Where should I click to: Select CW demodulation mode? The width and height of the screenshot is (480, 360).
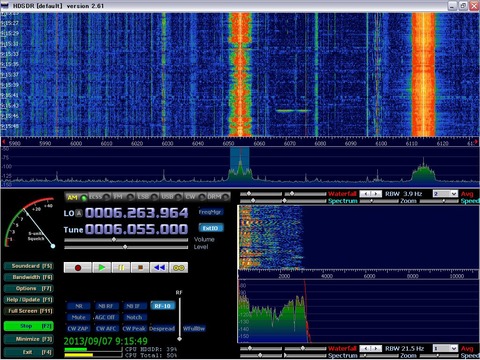point(194,197)
